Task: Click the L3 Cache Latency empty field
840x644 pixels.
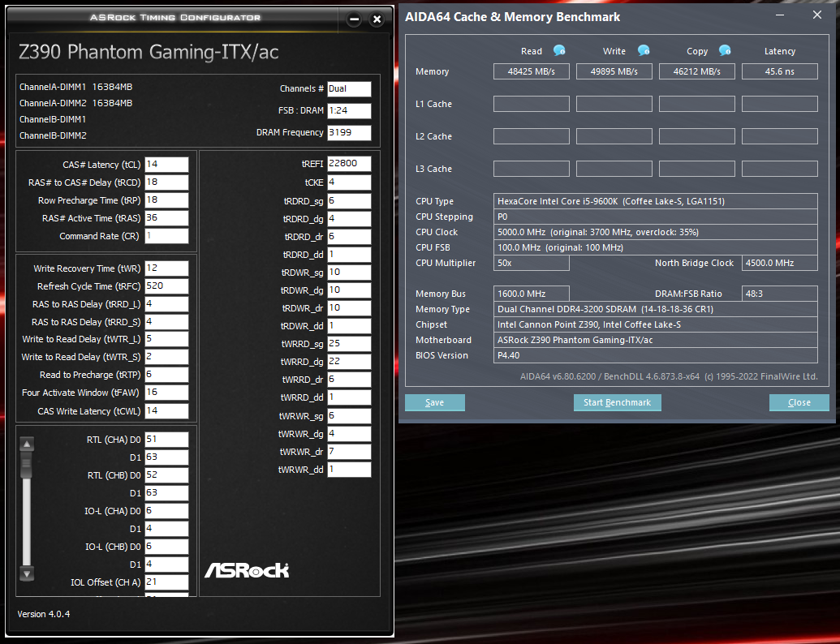Action: point(779,169)
